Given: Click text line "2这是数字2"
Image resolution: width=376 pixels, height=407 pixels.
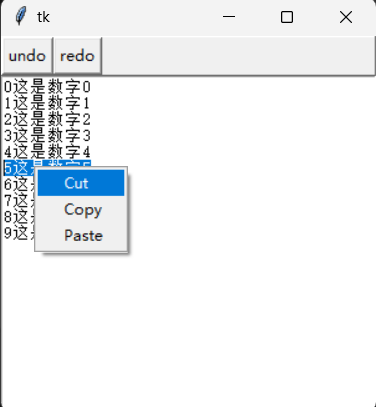Looking at the screenshot, I should (47, 119).
